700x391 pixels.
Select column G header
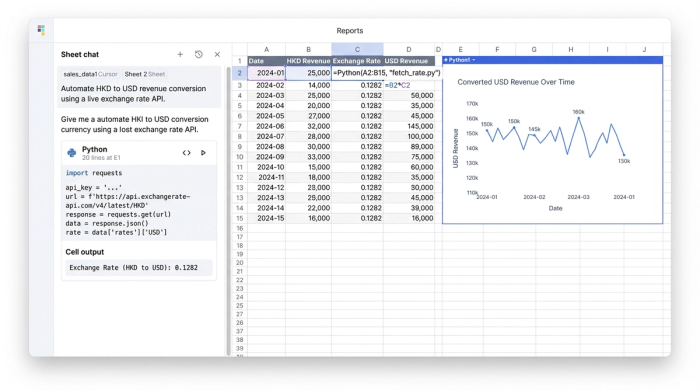pyautogui.click(x=534, y=50)
